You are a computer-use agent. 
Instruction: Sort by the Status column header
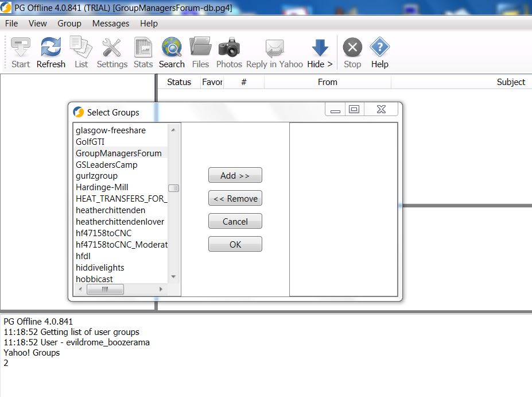[x=179, y=82]
